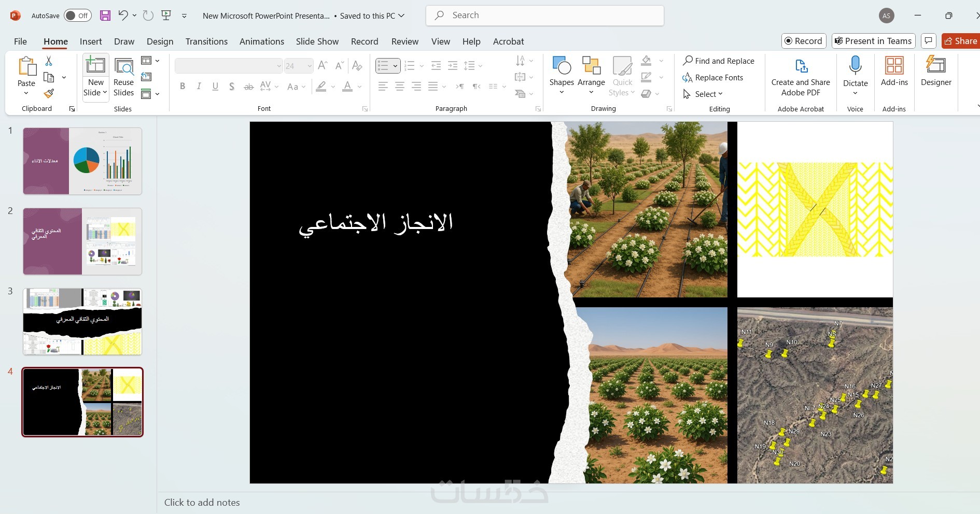
Task: Click the Increase Indent icon
Action: click(x=453, y=66)
